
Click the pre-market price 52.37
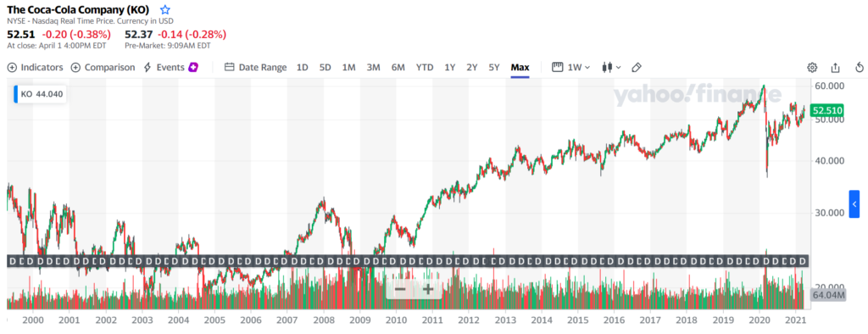click(x=138, y=35)
